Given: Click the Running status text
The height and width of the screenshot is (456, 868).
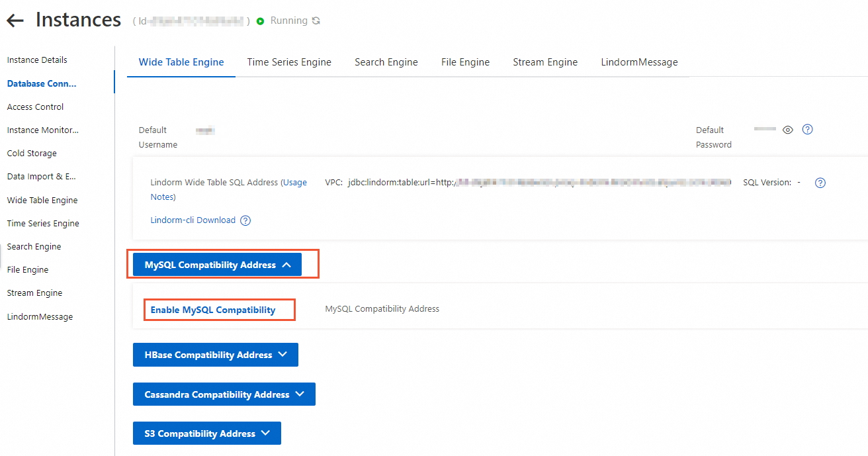Looking at the screenshot, I should [289, 21].
